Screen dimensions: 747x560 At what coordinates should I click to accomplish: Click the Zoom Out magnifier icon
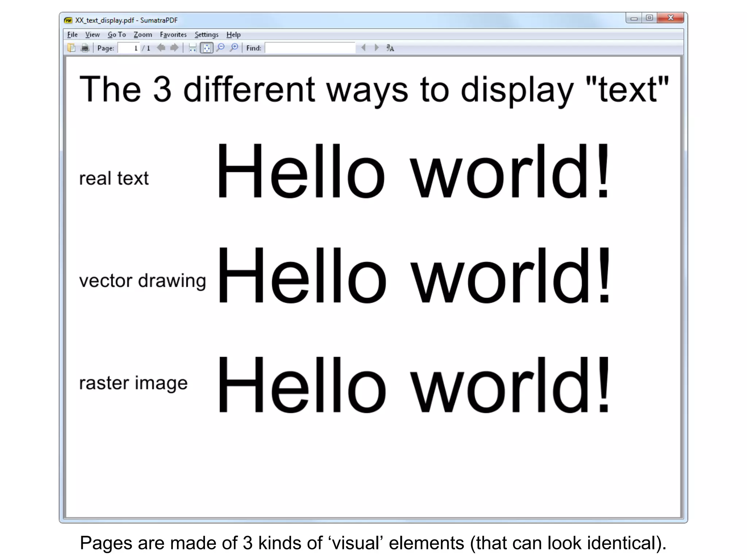(x=220, y=48)
